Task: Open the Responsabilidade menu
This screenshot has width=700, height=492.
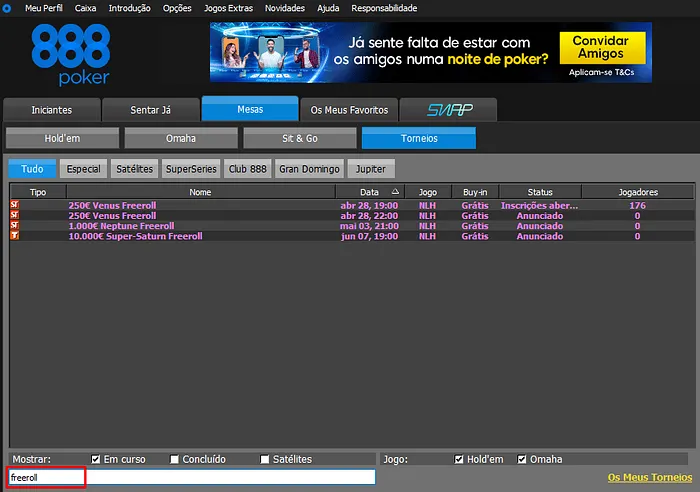Action: click(384, 8)
